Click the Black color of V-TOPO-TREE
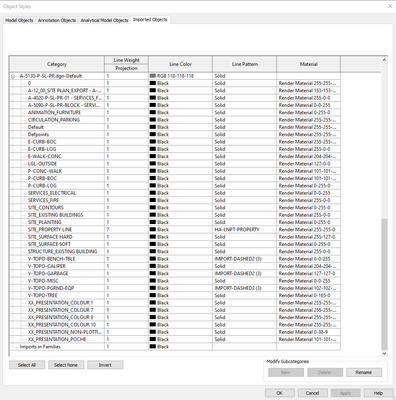Viewport: 396px width, 400px height. (180, 295)
